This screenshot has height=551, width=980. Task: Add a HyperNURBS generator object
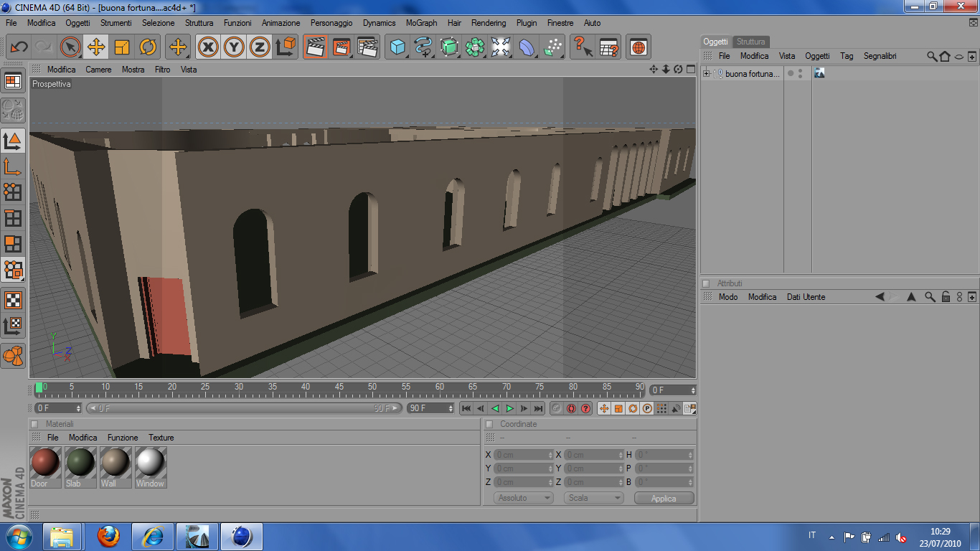(449, 47)
